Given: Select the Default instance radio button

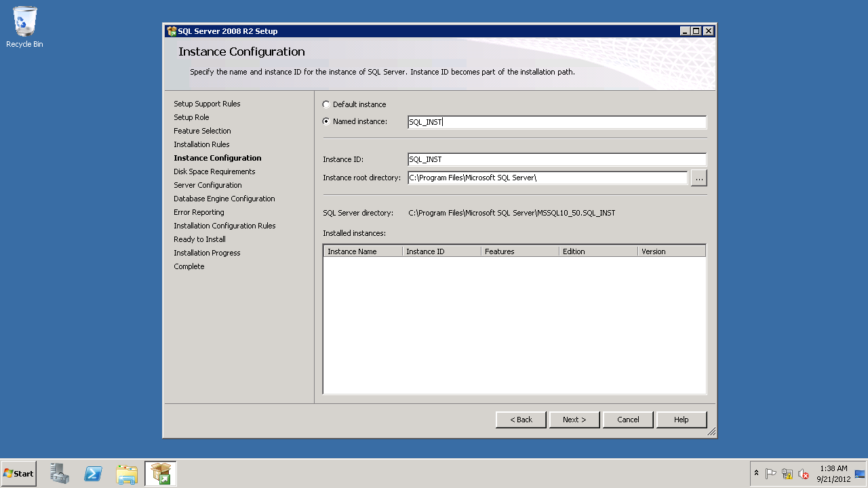Looking at the screenshot, I should click(326, 104).
